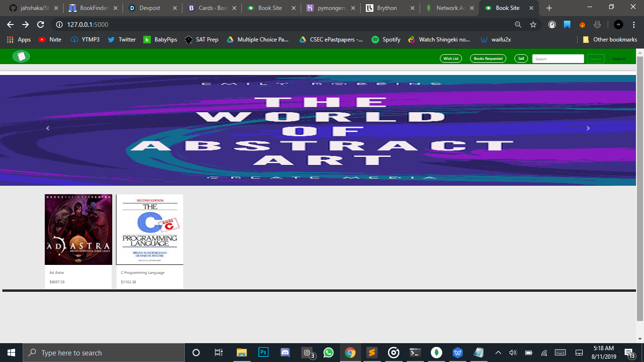Open the Twitter bookmark
Screen dimensions: 644x362
(122, 40)
